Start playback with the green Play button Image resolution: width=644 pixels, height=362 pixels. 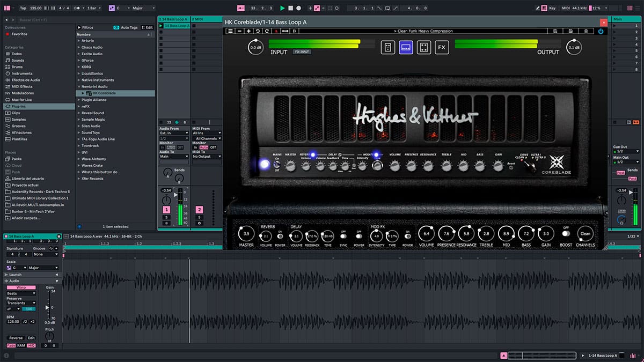pyautogui.click(x=282, y=8)
